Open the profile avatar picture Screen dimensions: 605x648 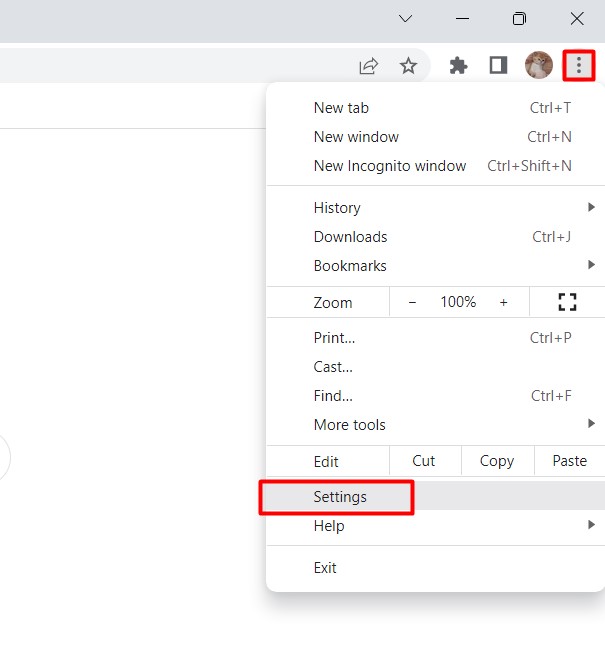tap(539, 66)
